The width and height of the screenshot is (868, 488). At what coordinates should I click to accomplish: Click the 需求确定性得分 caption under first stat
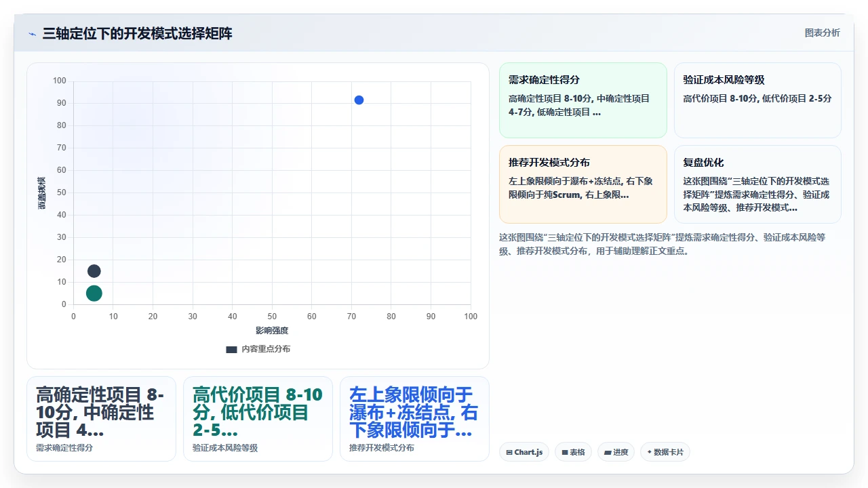(64, 448)
